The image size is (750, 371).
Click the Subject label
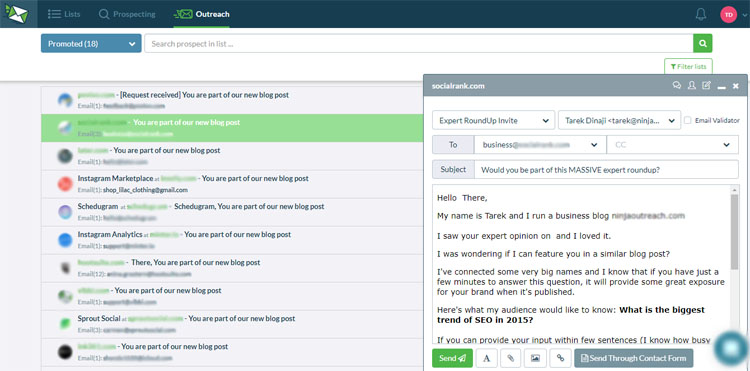tap(453, 170)
